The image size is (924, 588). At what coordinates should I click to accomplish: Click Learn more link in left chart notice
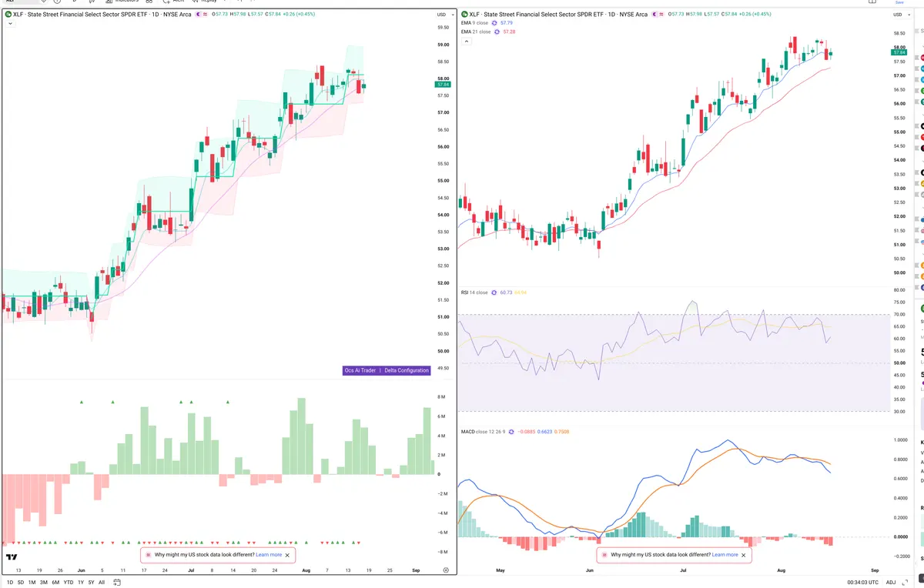click(x=269, y=554)
